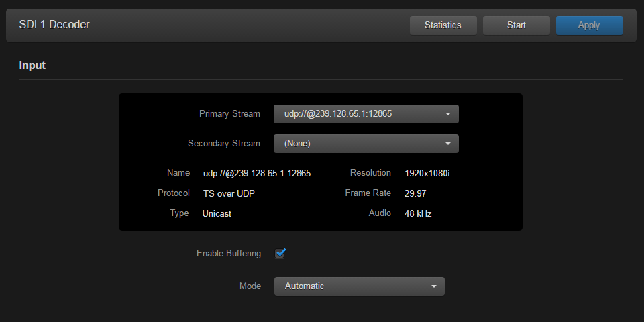Click the Unicast type value
This screenshot has height=322, width=644.
click(x=217, y=214)
